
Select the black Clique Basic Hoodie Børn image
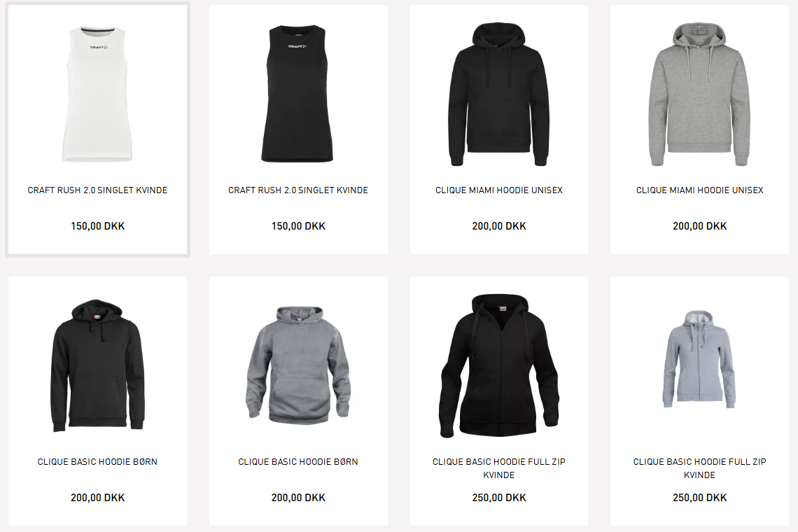point(97,365)
